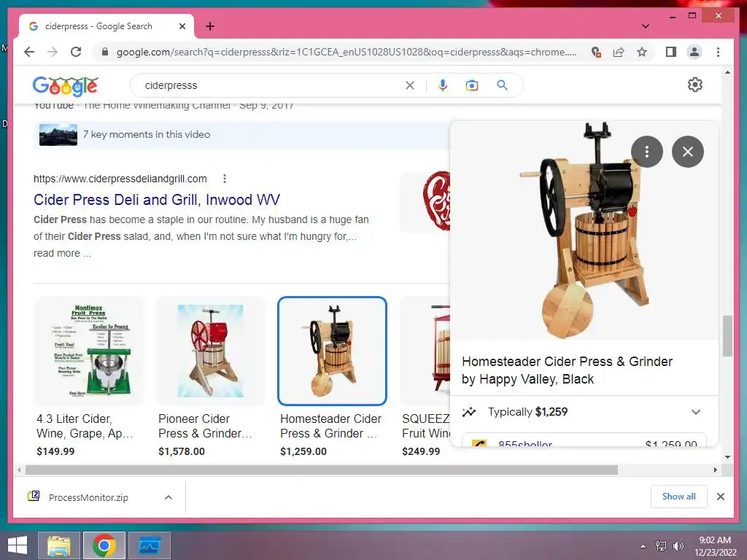Open Windows Start menu
This screenshot has height=560, width=747.
(x=18, y=545)
